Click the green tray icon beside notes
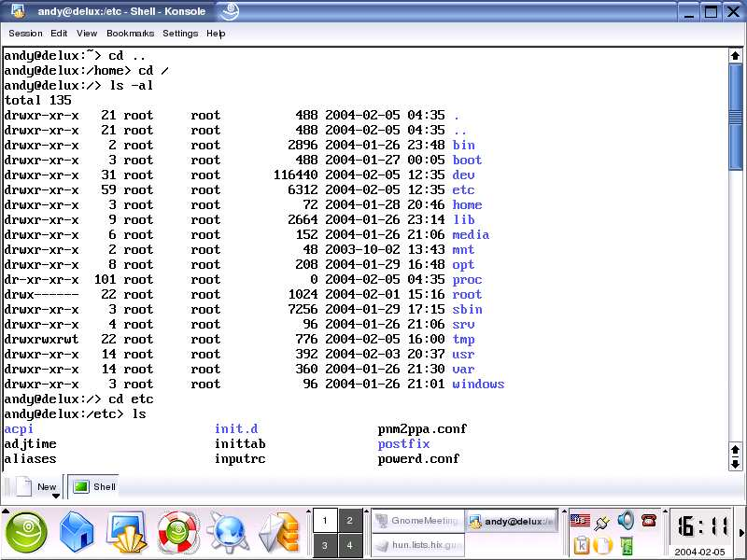Screen dimensions: 747x560 click(x=627, y=546)
